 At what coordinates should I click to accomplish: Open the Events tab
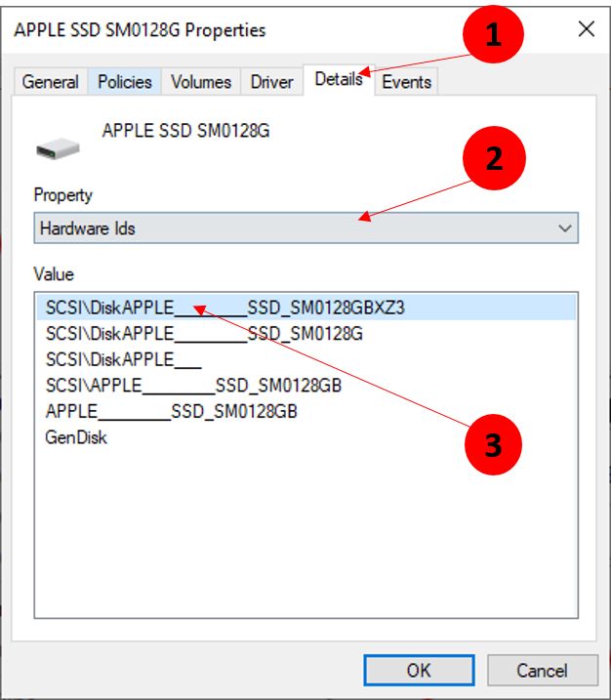[407, 82]
